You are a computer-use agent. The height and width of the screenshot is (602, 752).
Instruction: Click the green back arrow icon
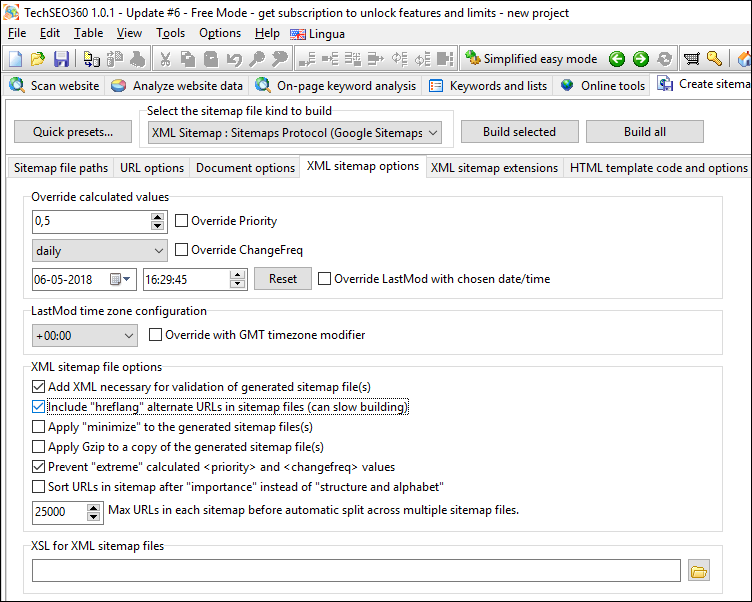617,59
